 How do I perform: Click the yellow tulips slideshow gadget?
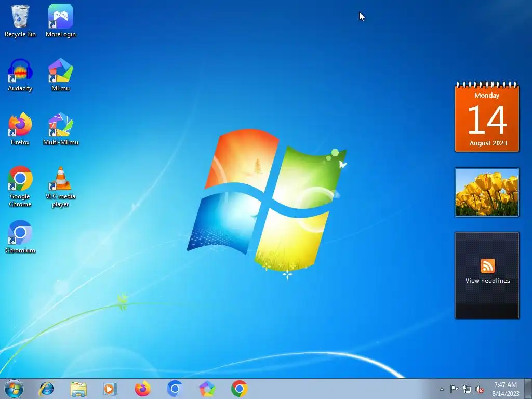coord(487,192)
